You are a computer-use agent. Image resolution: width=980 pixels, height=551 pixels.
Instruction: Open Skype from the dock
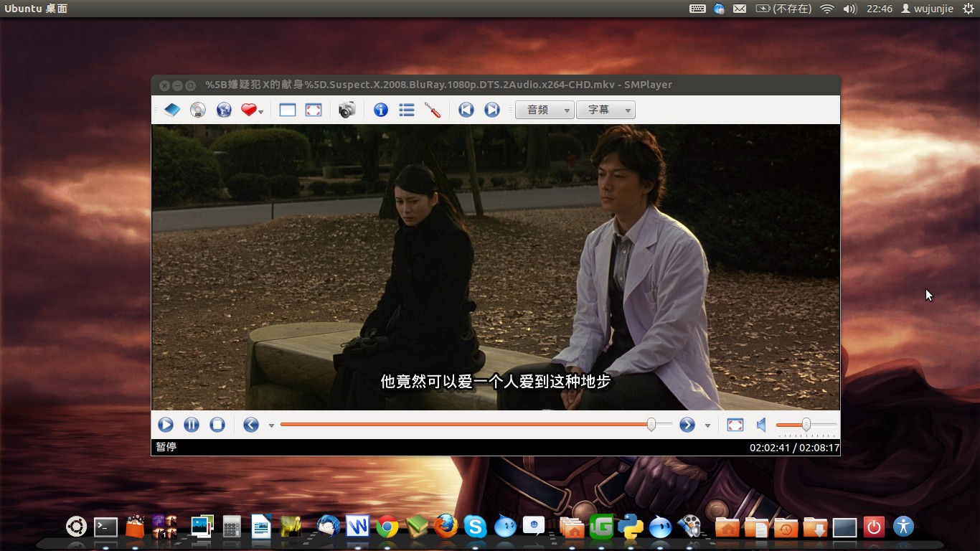(x=475, y=527)
